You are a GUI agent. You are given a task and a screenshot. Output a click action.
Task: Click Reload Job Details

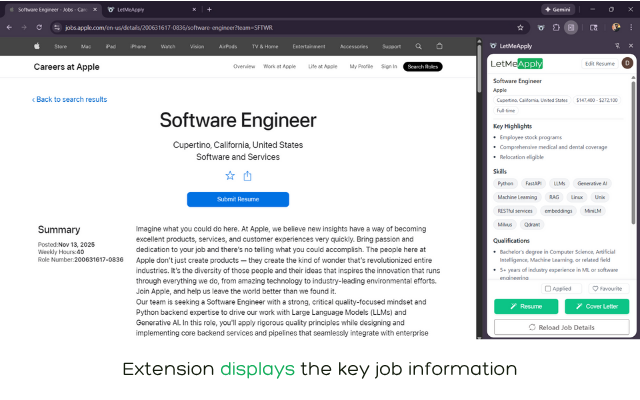click(561, 327)
